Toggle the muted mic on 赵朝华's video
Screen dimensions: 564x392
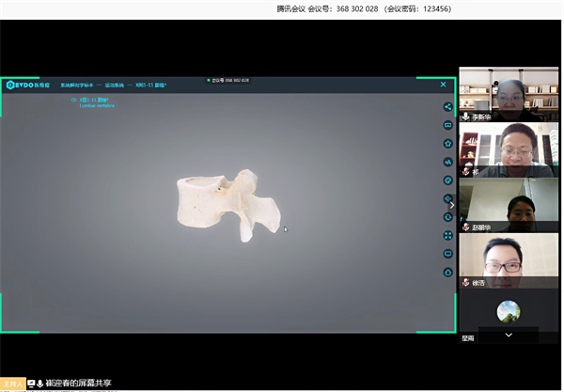pyautogui.click(x=465, y=227)
